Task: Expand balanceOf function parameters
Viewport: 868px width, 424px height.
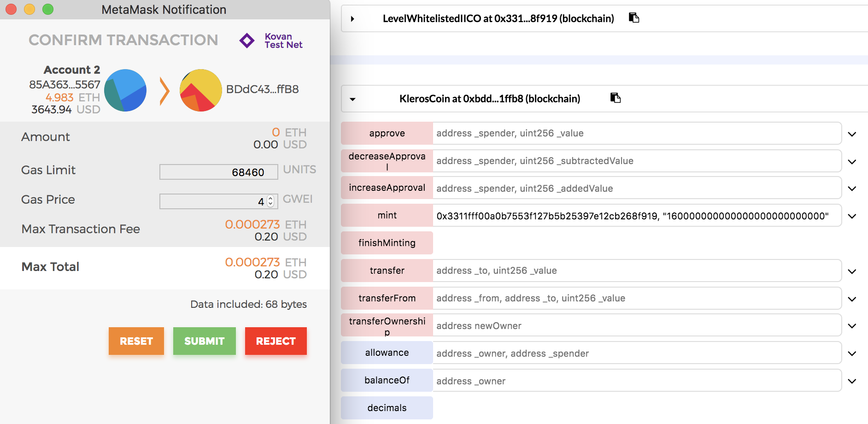Action: pyautogui.click(x=852, y=381)
